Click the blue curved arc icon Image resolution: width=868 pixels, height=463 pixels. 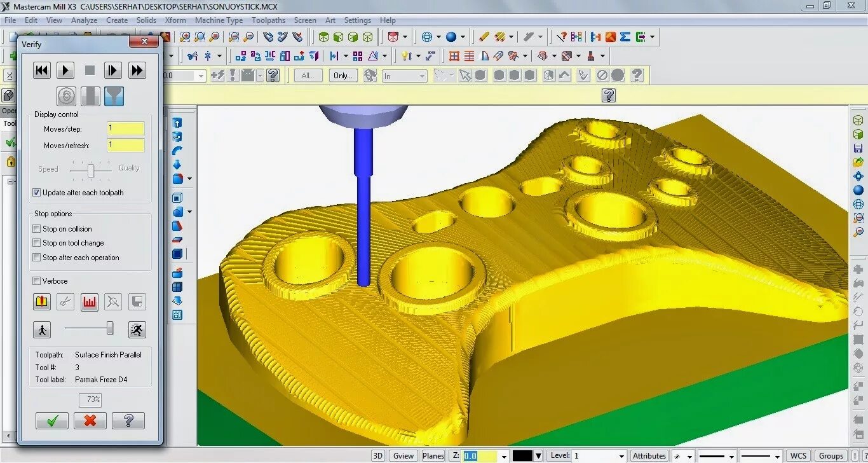coord(177,151)
